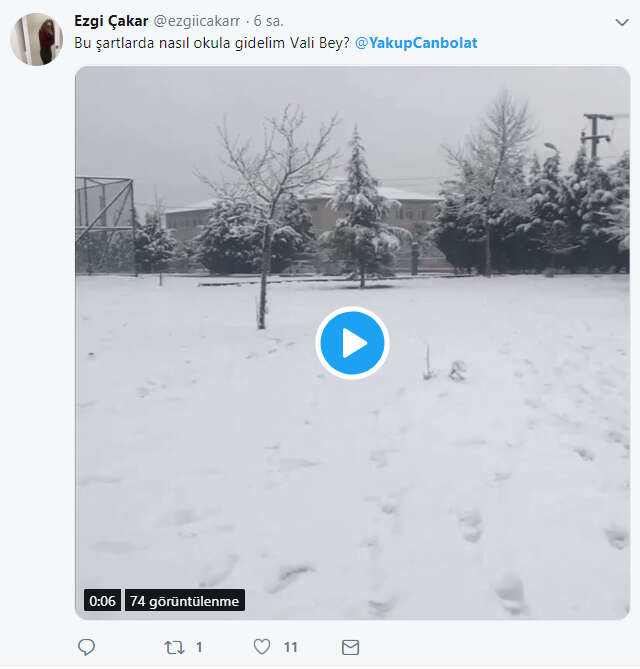Click the like count number 11
This screenshot has width=640, height=669.
tap(290, 647)
